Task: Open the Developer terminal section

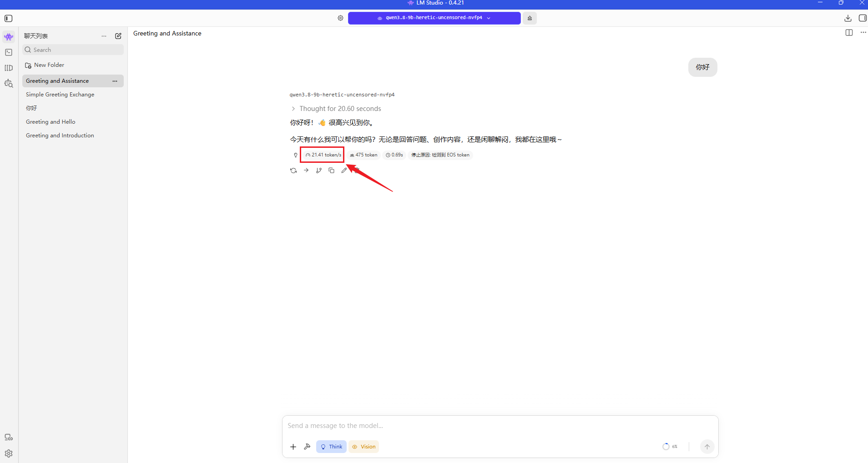Action: point(9,52)
